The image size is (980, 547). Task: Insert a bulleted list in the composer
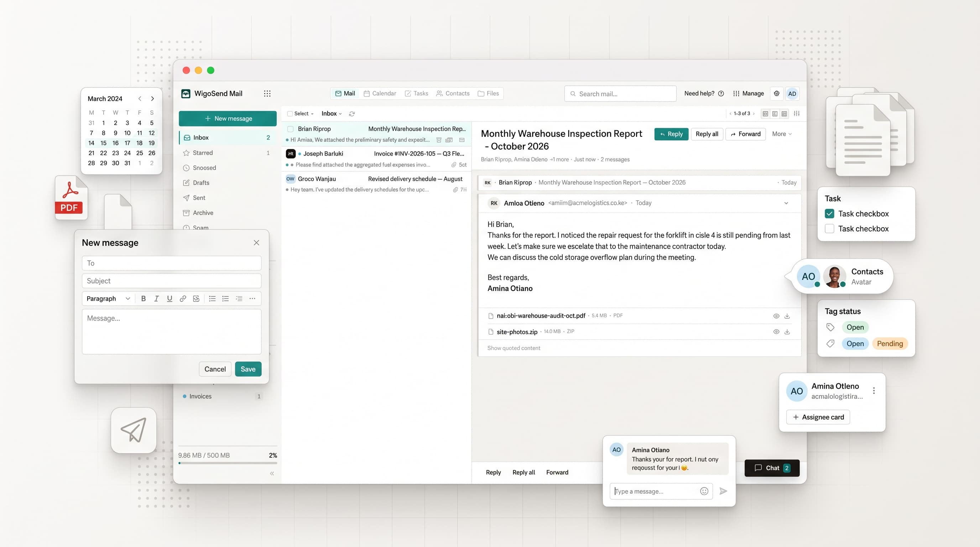pos(212,298)
